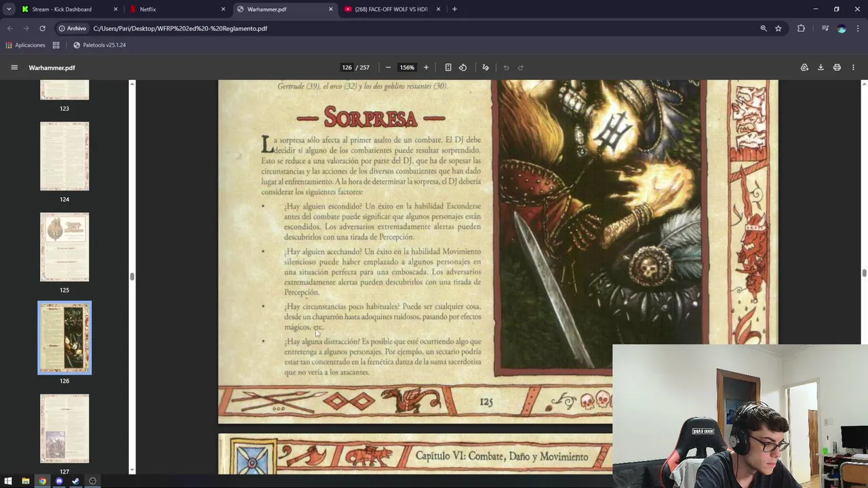This screenshot has height=488, width=868.
Task: Open the Applications grid bookmark
Action: (x=25, y=45)
